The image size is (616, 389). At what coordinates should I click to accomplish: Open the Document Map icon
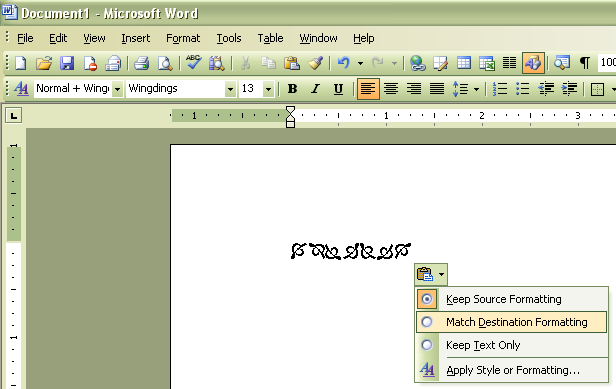click(x=562, y=63)
